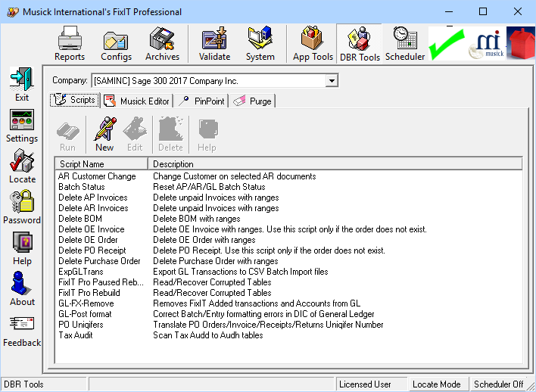Click the Licensed User status panel
The width and height of the screenshot is (536, 392).
click(372, 384)
